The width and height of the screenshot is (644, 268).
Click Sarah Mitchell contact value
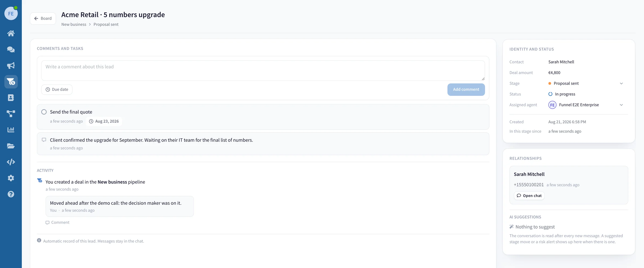coord(561,62)
